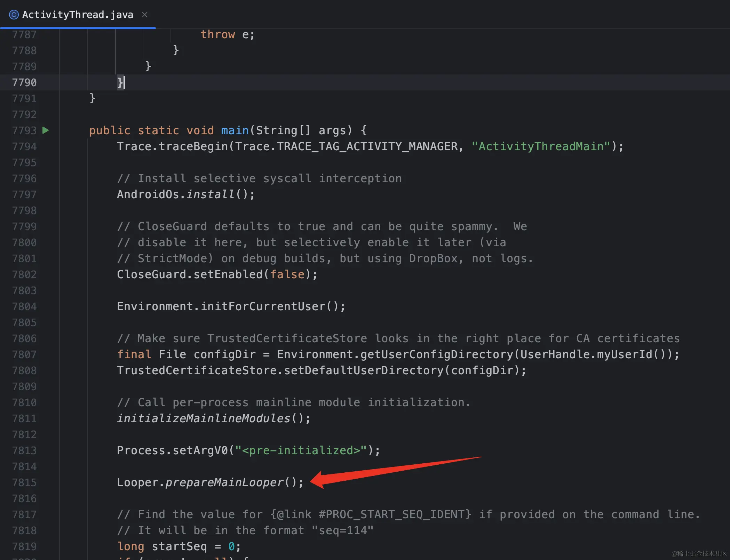Viewport: 730px width, 560px height.
Task: Click the run arrow beside main method
Action: click(46, 130)
